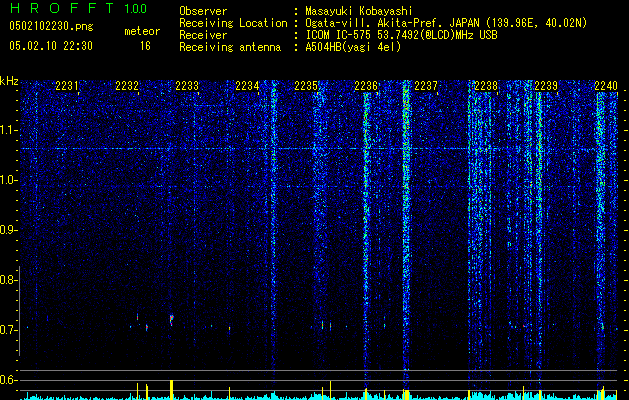Click the 1.1 kHz axis label
Screen dimensions: 629x400
click(x=8, y=130)
